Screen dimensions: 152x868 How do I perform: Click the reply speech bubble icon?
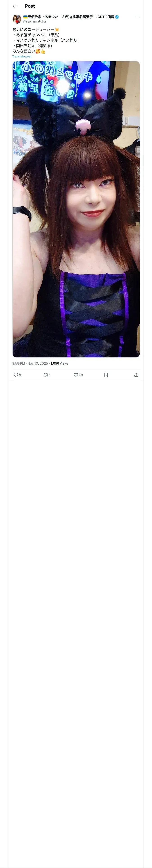coord(16,375)
